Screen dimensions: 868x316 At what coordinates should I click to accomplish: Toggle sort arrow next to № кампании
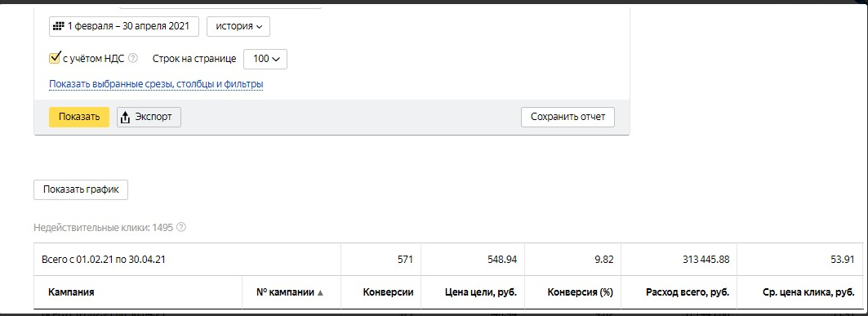319,292
